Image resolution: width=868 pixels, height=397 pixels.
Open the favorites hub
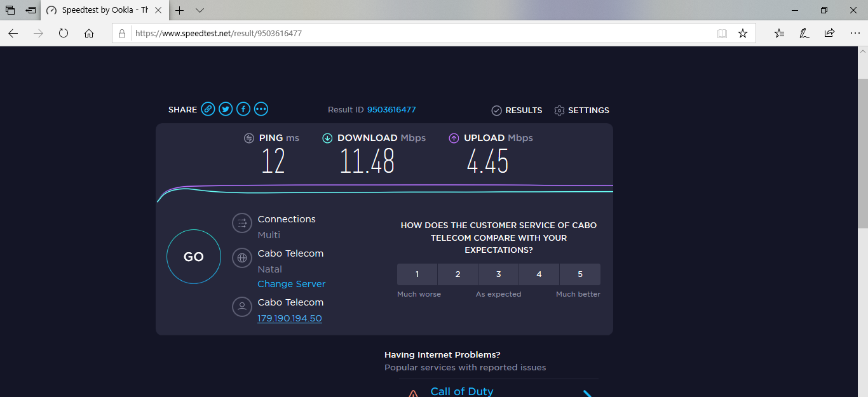(x=780, y=33)
